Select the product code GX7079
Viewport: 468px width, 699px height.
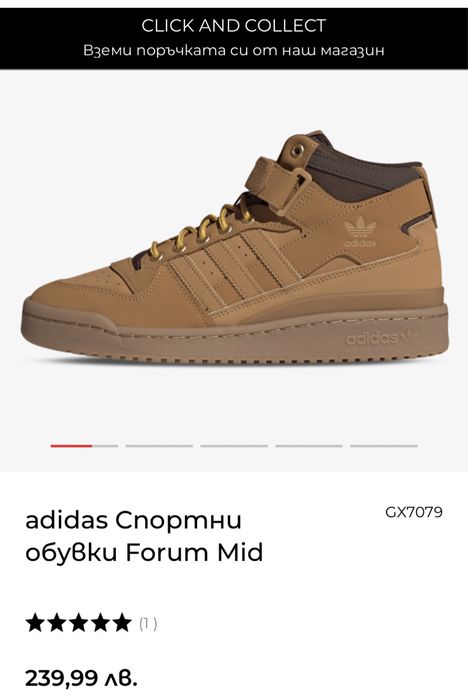(x=414, y=512)
